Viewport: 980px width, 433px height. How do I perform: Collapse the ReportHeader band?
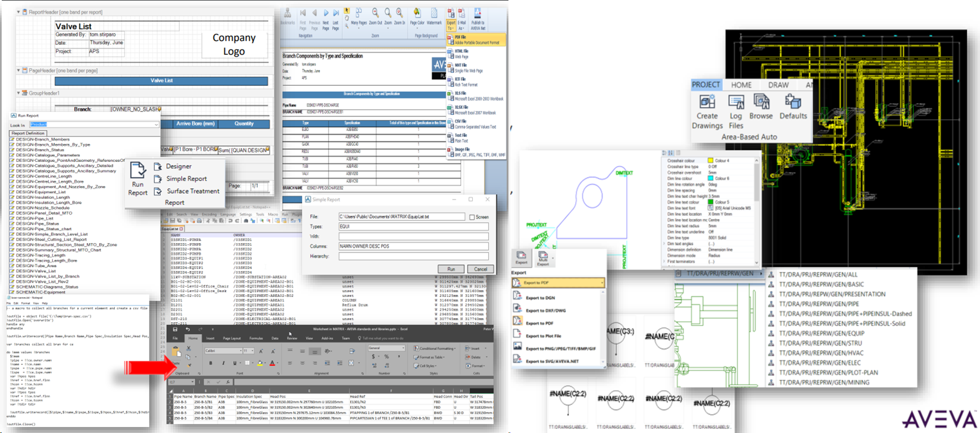coord(18,12)
